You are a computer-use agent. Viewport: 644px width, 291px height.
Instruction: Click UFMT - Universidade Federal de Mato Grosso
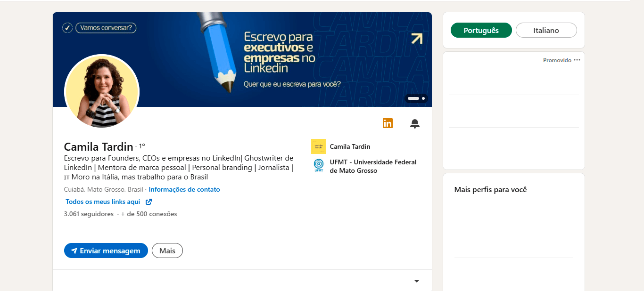(x=373, y=166)
